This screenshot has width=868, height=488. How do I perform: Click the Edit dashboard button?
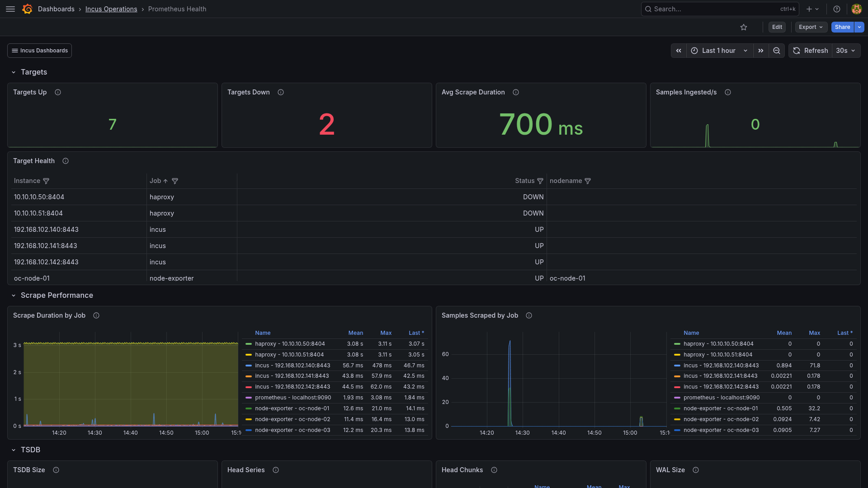[777, 27]
